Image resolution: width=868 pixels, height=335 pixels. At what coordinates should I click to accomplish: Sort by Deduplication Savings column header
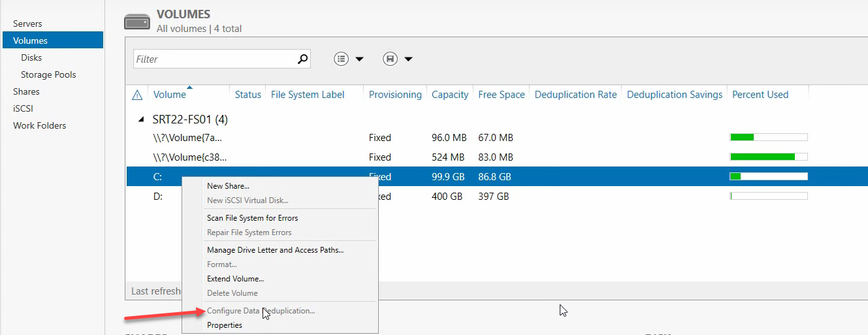675,95
